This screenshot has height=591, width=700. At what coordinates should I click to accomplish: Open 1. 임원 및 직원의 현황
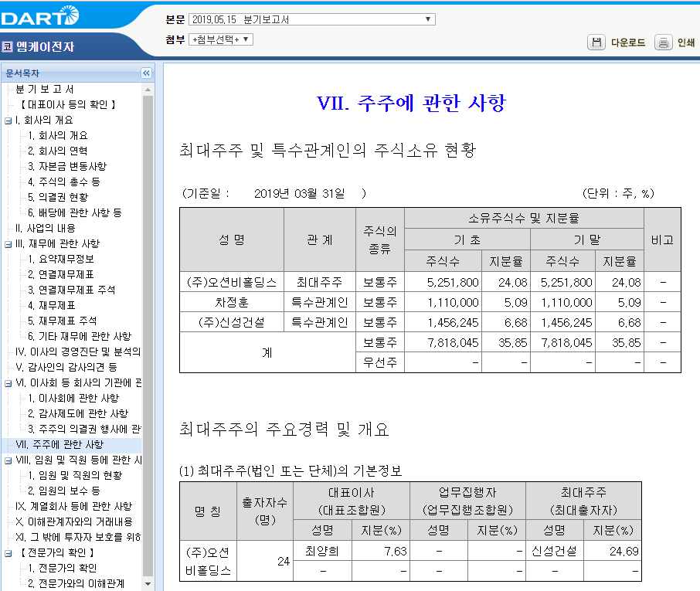(74, 475)
